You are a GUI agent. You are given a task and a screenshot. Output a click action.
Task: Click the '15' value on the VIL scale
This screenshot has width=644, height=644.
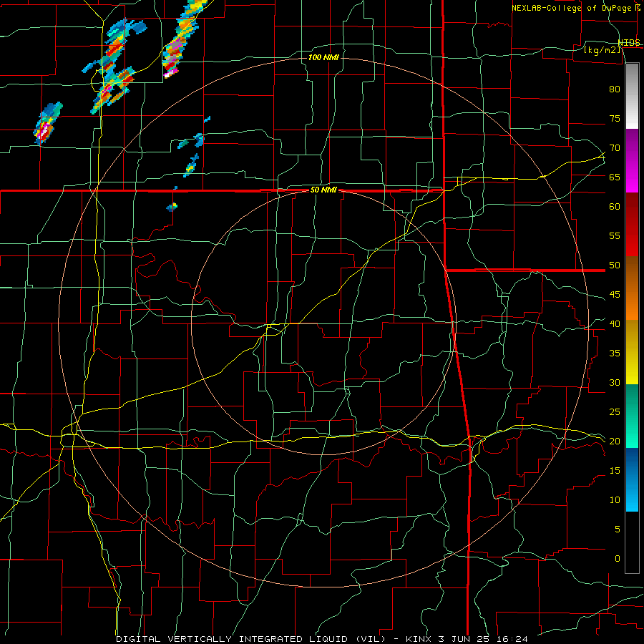(x=615, y=471)
